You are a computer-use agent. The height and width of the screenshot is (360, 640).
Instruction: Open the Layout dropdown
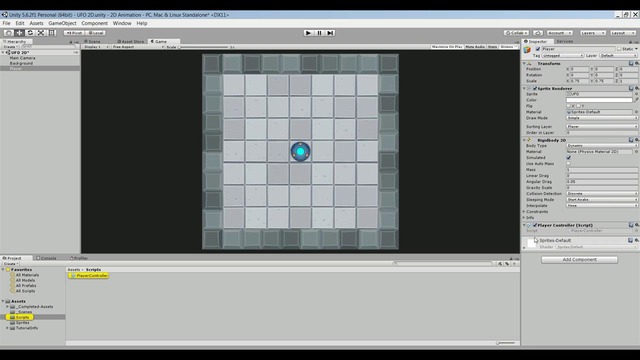(622, 33)
